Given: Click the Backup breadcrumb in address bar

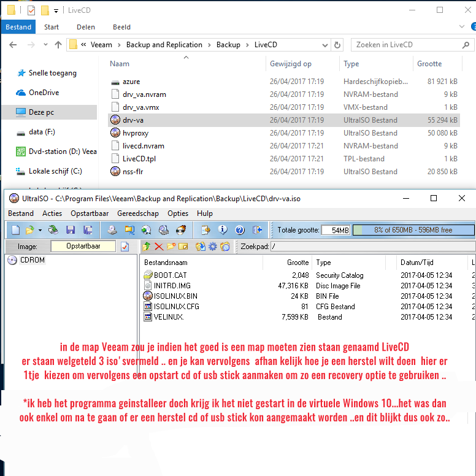Looking at the screenshot, I should point(228,45).
